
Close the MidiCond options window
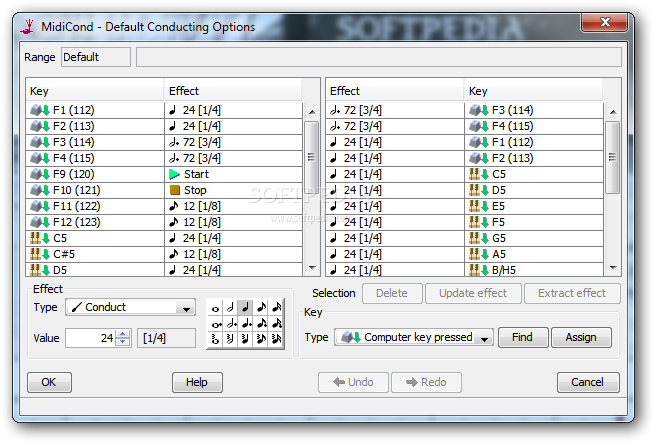point(604,22)
